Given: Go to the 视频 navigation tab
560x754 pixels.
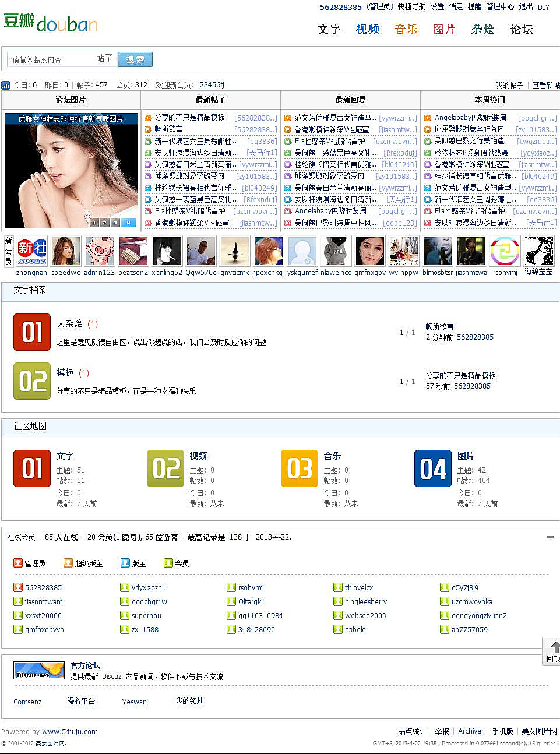Looking at the screenshot, I should pyautogui.click(x=368, y=29).
